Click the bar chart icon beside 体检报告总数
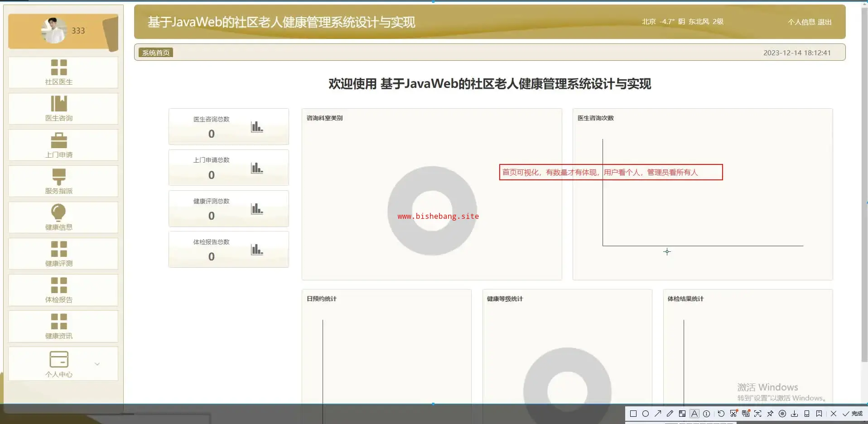 tap(257, 250)
